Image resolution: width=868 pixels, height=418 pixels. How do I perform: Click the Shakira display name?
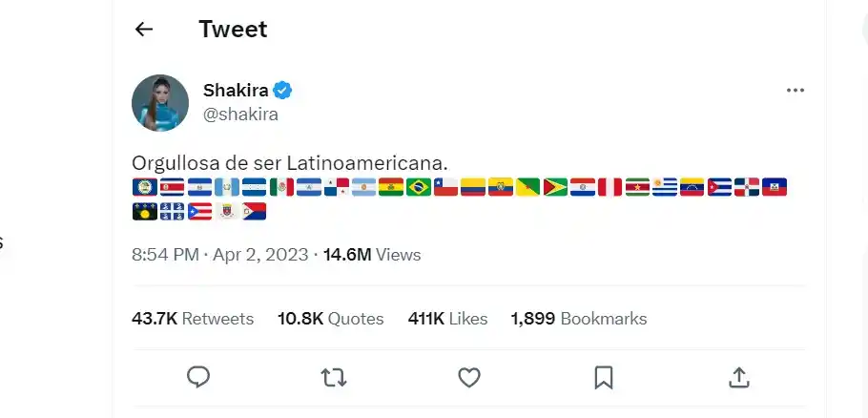pos(236,91)
